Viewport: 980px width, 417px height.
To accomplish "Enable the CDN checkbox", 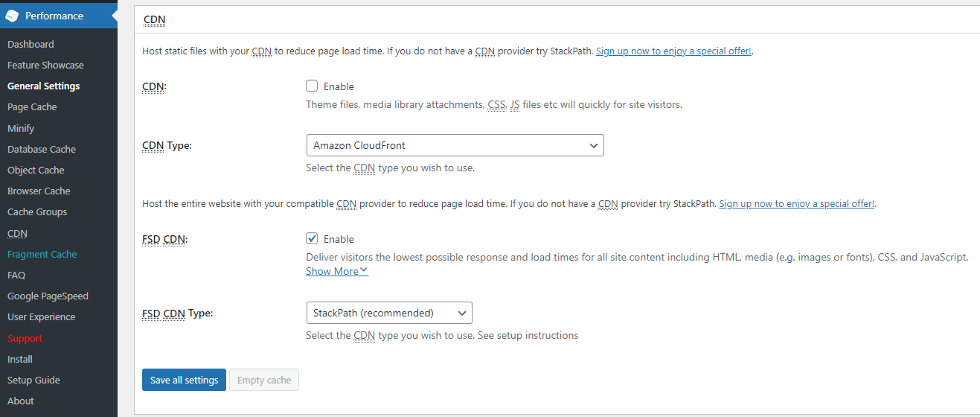I will pos(312,86).
